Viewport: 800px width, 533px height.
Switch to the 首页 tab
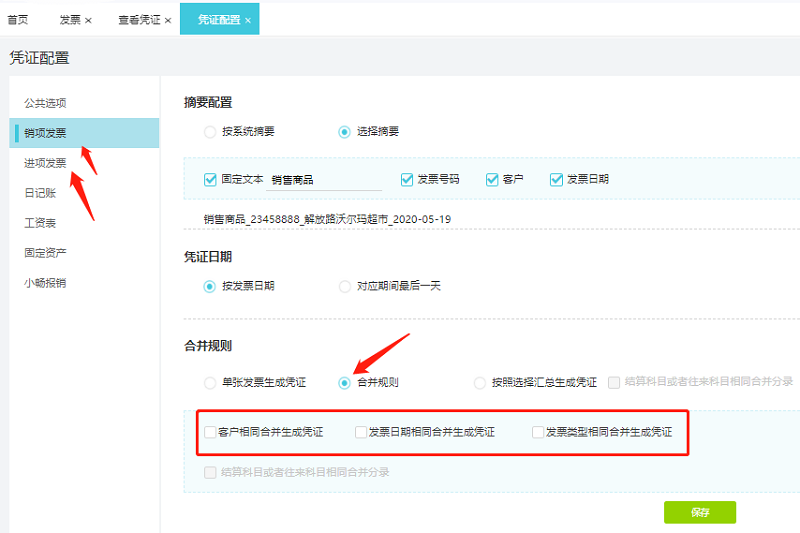pyautogui.click(x=18, y=20)
